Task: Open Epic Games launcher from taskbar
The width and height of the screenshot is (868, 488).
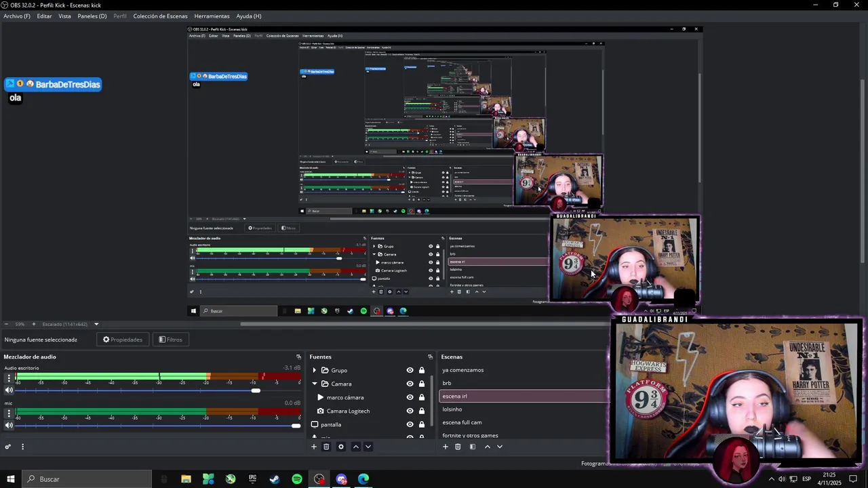Action: coord(252,479)
